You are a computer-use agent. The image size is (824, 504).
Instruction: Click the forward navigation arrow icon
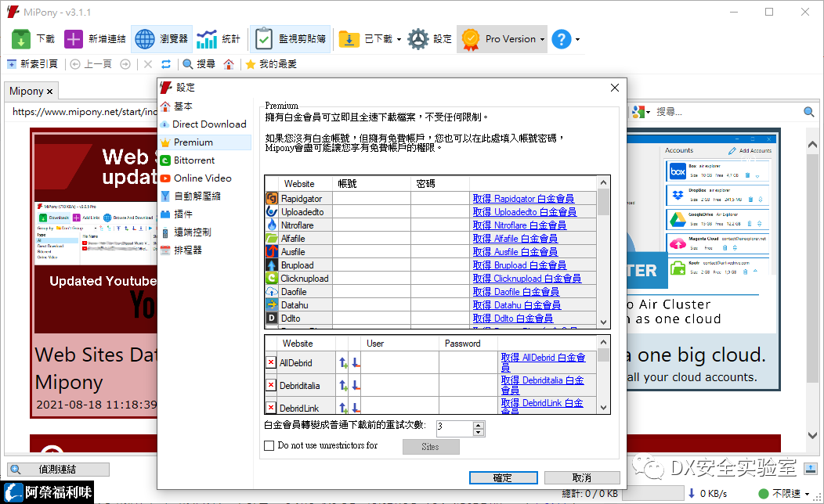(x=125, y=64)
